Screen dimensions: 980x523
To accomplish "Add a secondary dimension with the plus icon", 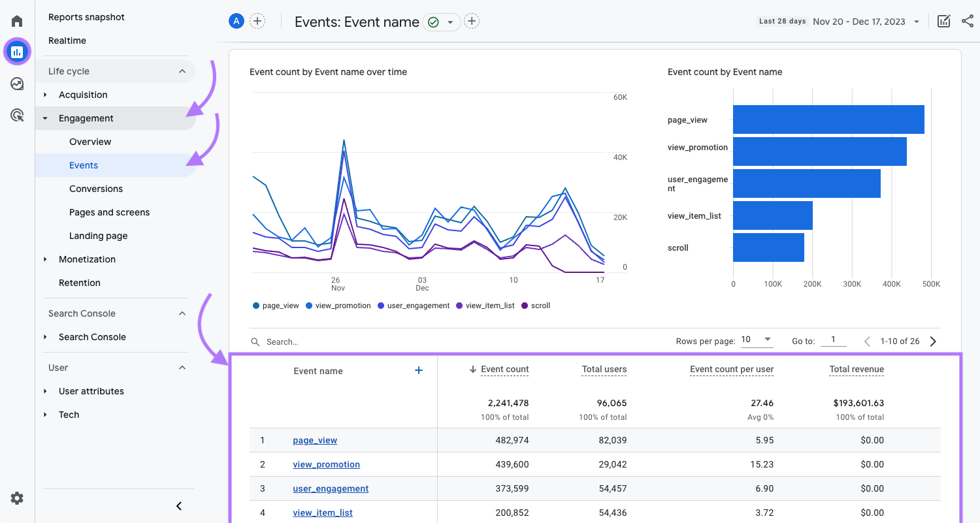I will 418,370.
